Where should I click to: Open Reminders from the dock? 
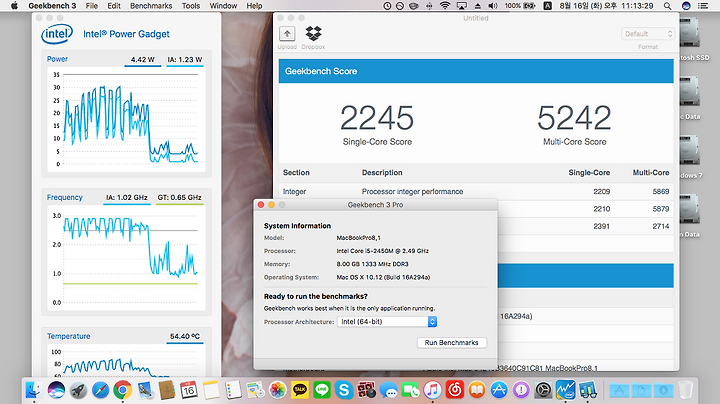click(233, 390)
